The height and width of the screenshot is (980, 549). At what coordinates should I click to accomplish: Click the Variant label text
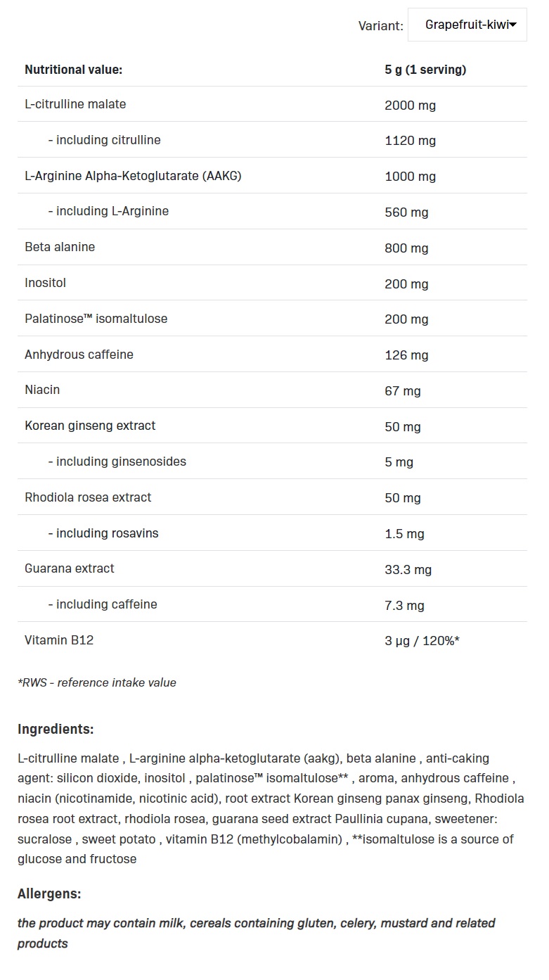pos(380,26)
